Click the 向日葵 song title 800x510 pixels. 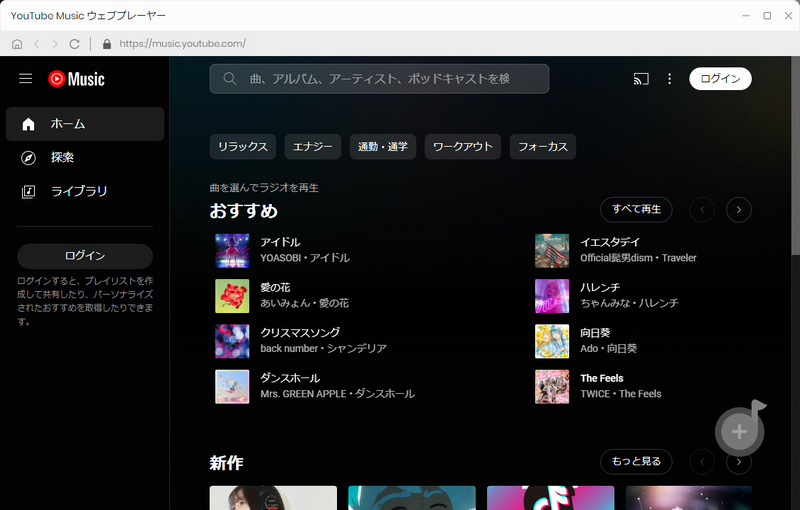pos(595,333)
